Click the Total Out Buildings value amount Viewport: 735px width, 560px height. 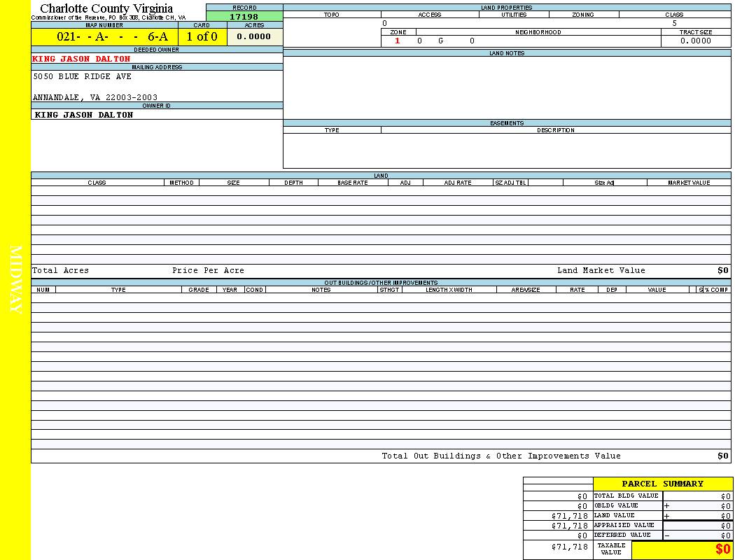pos(722,456)
